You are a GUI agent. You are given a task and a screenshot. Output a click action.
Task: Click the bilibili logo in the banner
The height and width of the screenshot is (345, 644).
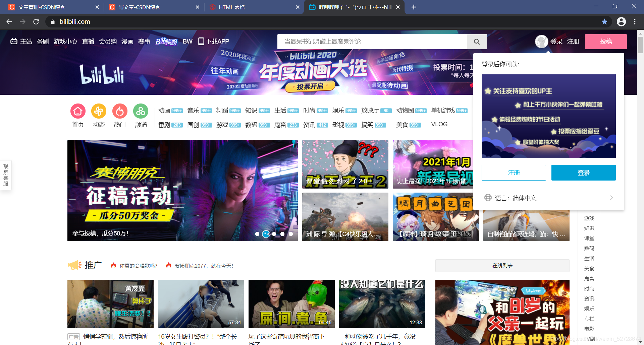[102, 74]
